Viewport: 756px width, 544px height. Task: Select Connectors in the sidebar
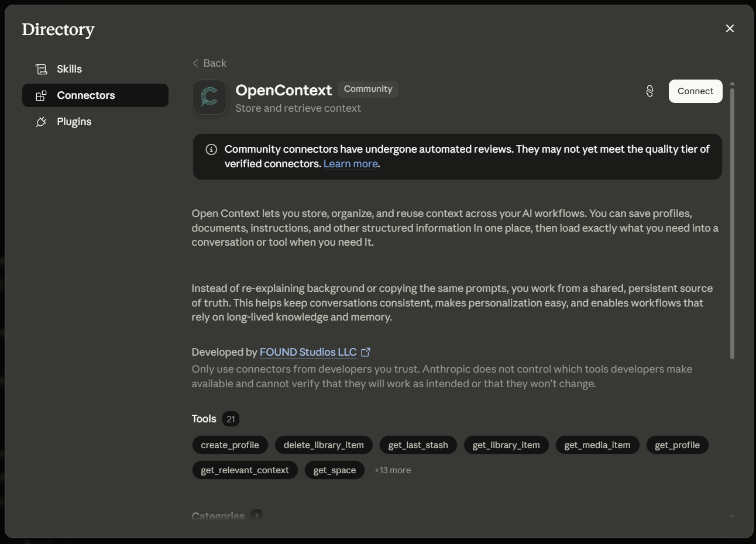point(95,95)
